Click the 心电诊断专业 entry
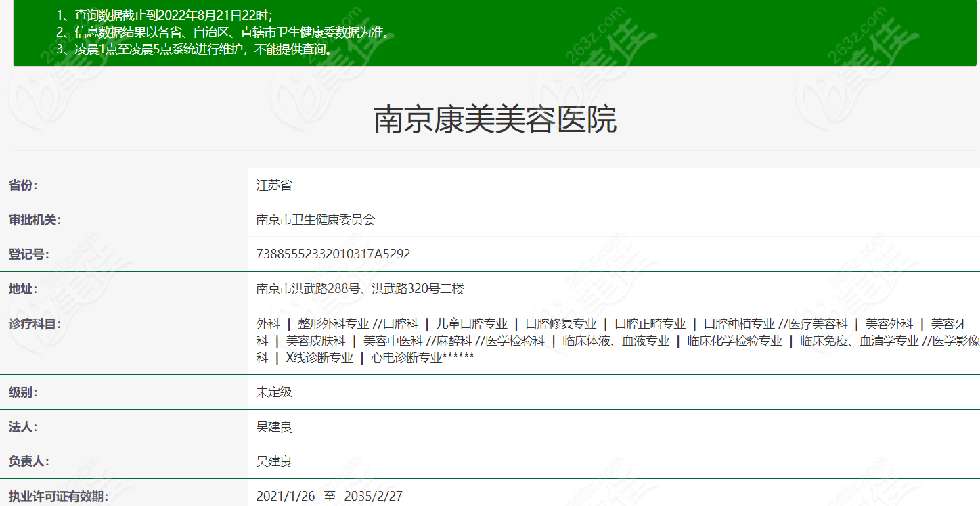 coord(406,358)
